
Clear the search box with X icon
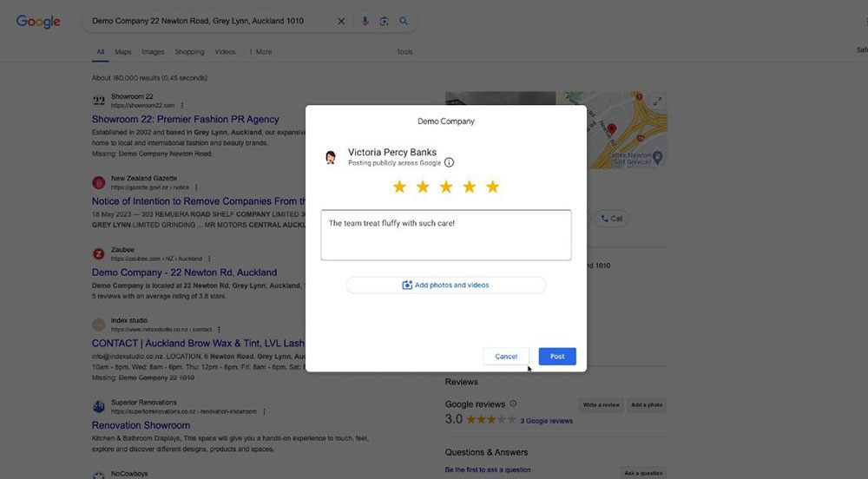[x=341, y=21]
